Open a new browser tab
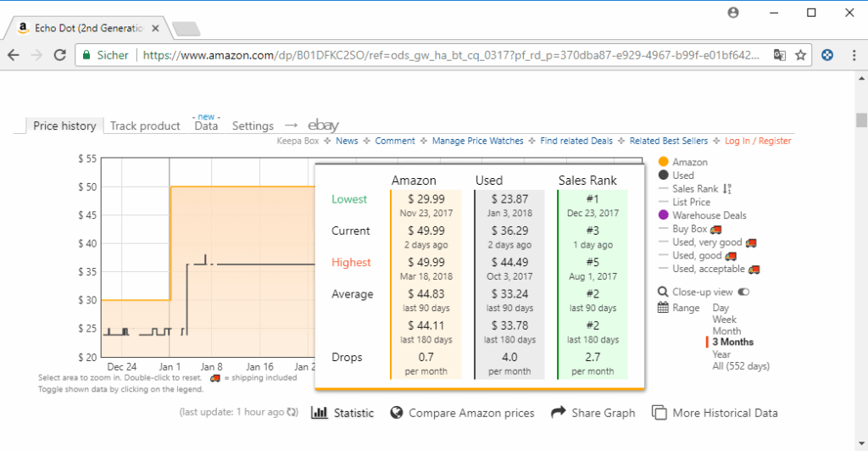Viewport: 868px width, 451px height. (186, 29)
